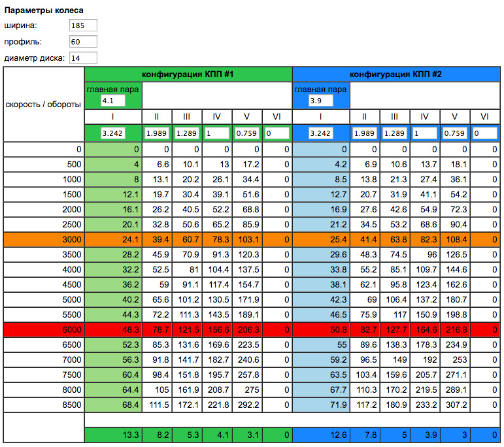
Task: Edit главная пара field 3.9 in КПП #2
Action: pos(321,101)
